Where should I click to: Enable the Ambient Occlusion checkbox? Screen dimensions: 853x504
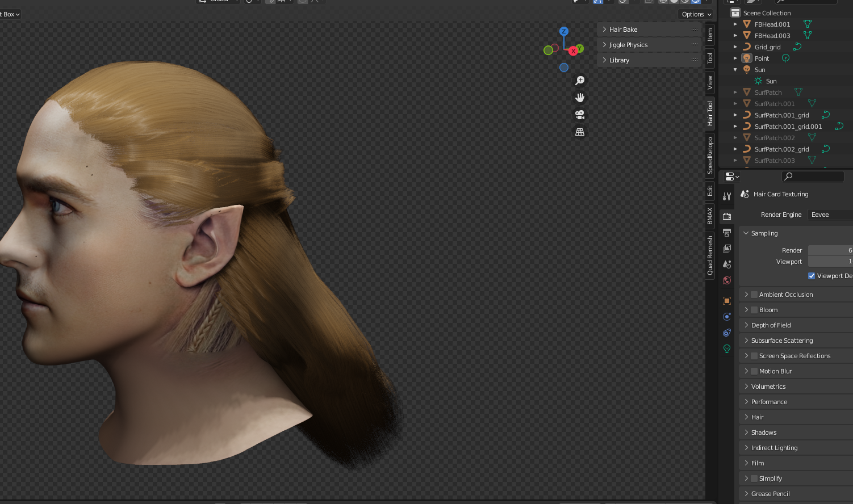(x=754, y=295)
